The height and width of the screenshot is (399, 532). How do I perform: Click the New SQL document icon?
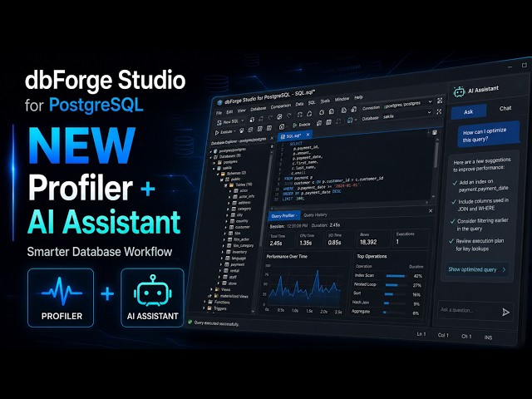219,123
